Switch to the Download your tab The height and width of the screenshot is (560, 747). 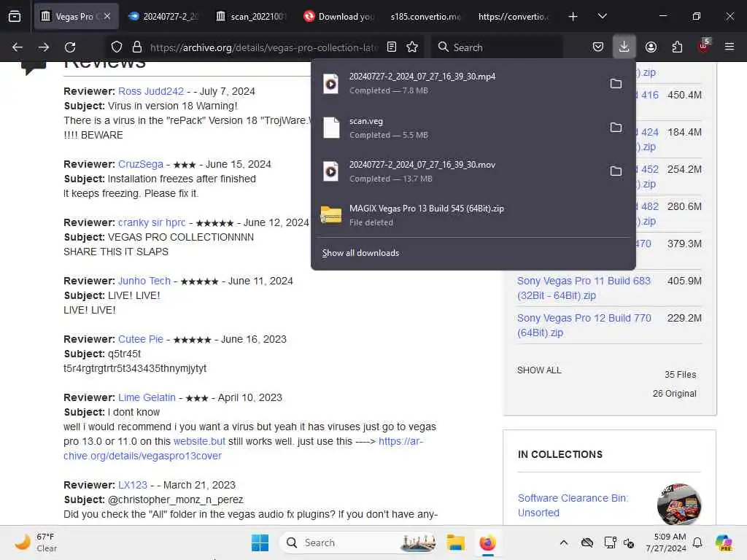[339, 16]
